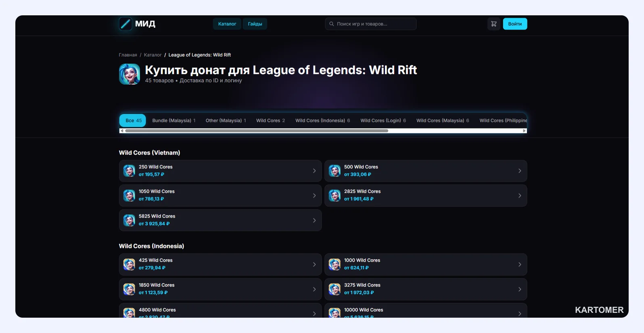Select the Wild Cores (Login) tab
This screenshot has width=644, height=333.
coord(383,121)
